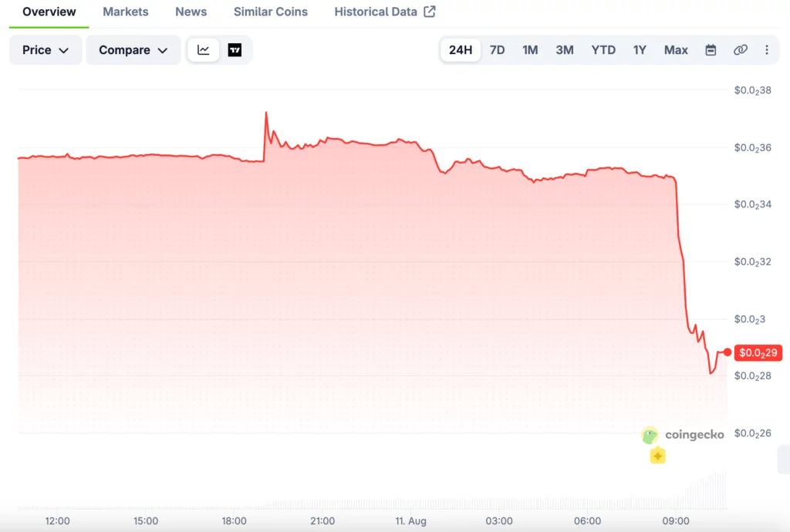Copy the chart link via chain icon
This screenshot has width=790, height=532.
click(740, 50)
